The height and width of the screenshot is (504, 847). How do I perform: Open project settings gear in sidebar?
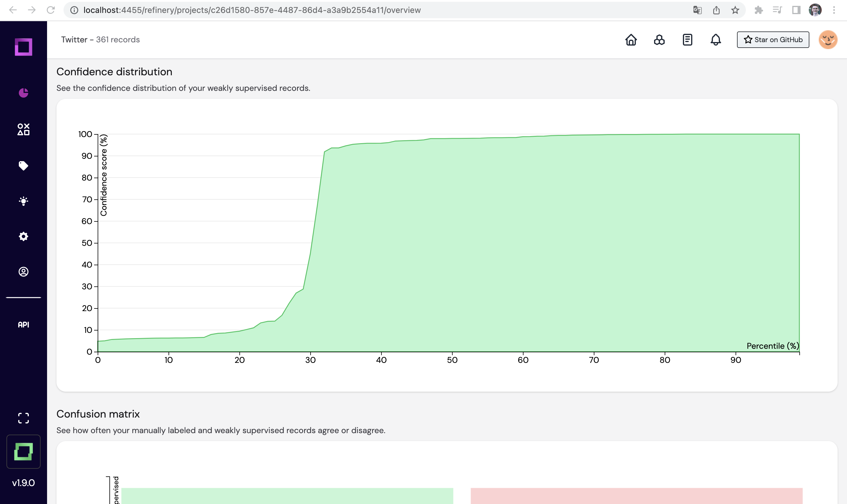(x=24, y=236)
